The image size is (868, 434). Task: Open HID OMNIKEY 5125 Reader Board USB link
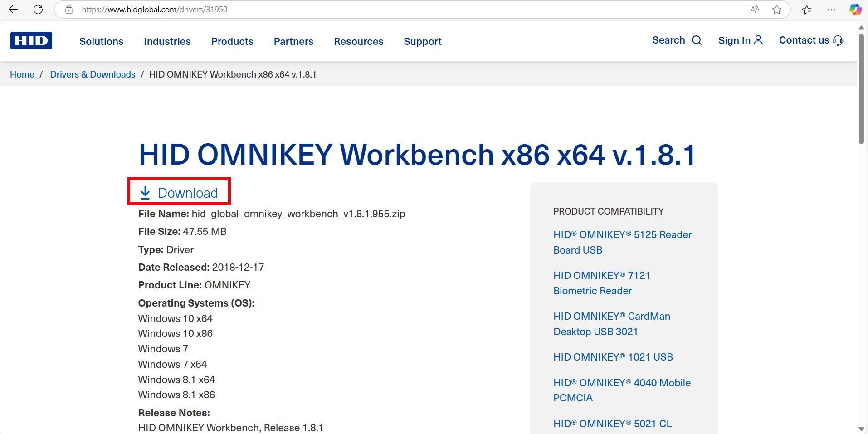tap(622, 242)
